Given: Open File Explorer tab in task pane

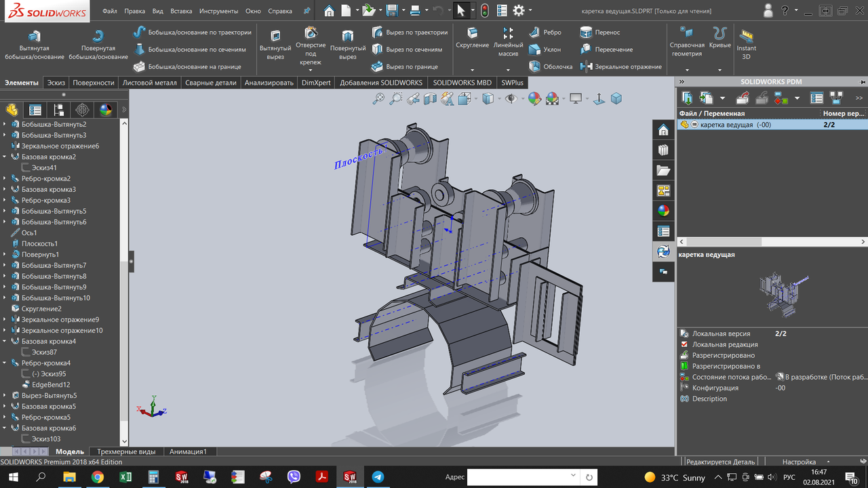Looking at the screenshot, I should point(663,170).
